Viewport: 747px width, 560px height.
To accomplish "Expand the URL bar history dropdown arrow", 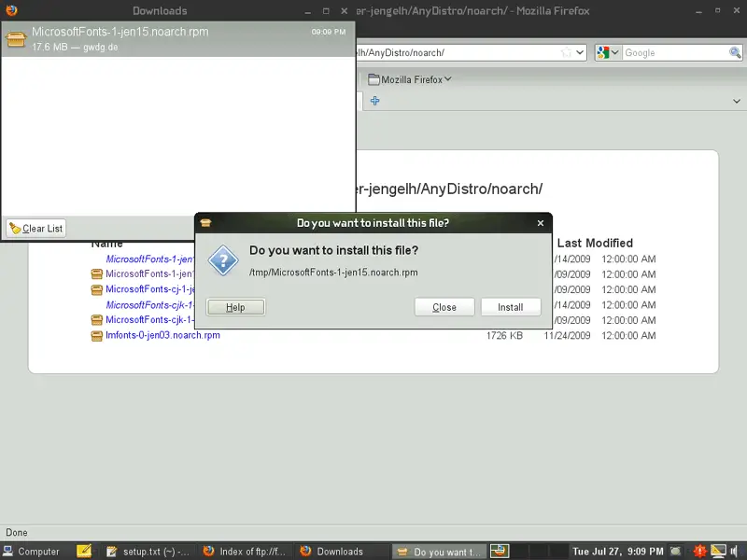I will point(580,52).
